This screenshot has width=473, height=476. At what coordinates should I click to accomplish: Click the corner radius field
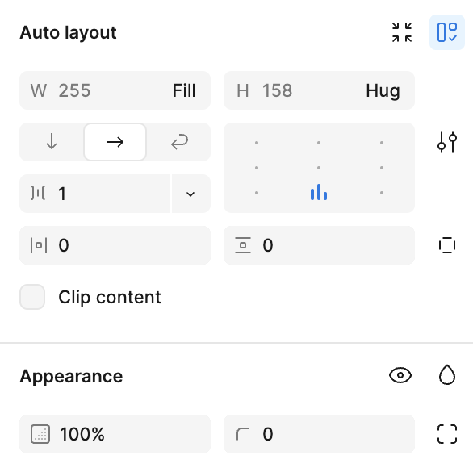click(x=319, y=434)
